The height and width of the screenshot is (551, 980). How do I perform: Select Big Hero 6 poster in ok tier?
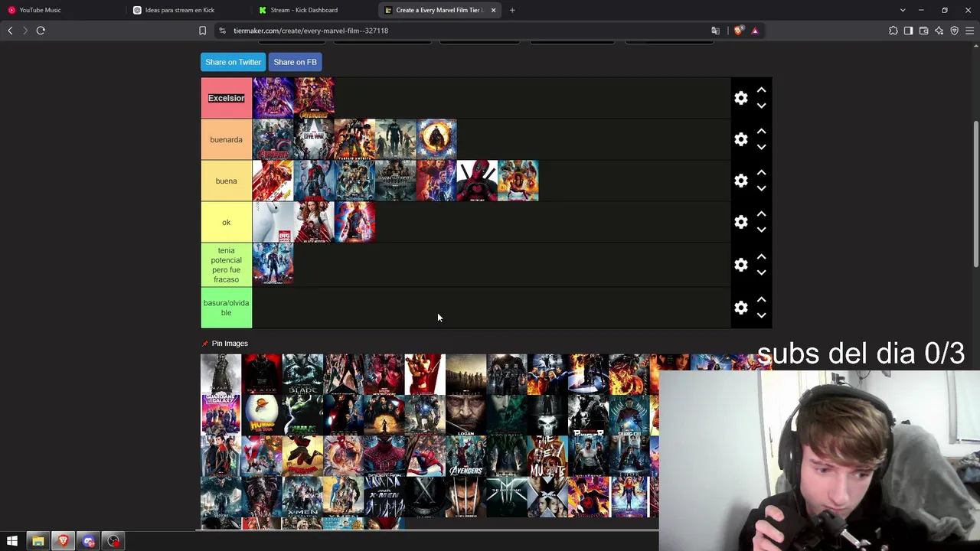pyautogui.click(x=273, y=222)
